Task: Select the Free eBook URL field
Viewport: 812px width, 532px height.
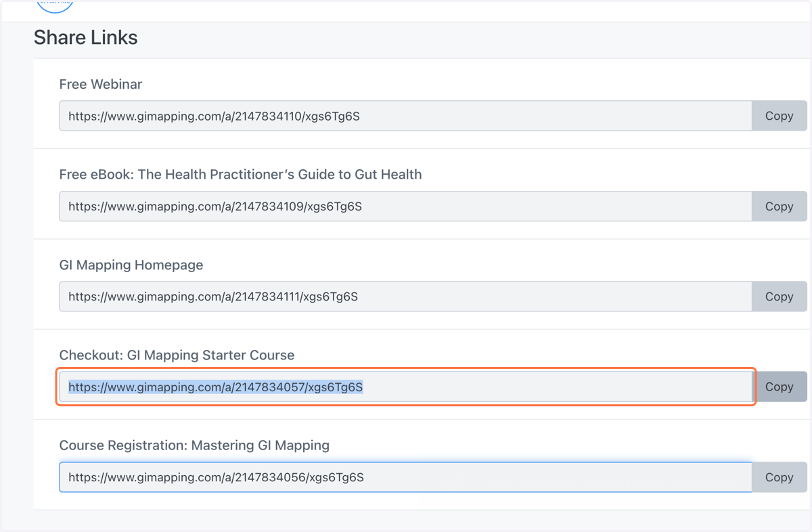Action: click(x=405, y=206)
